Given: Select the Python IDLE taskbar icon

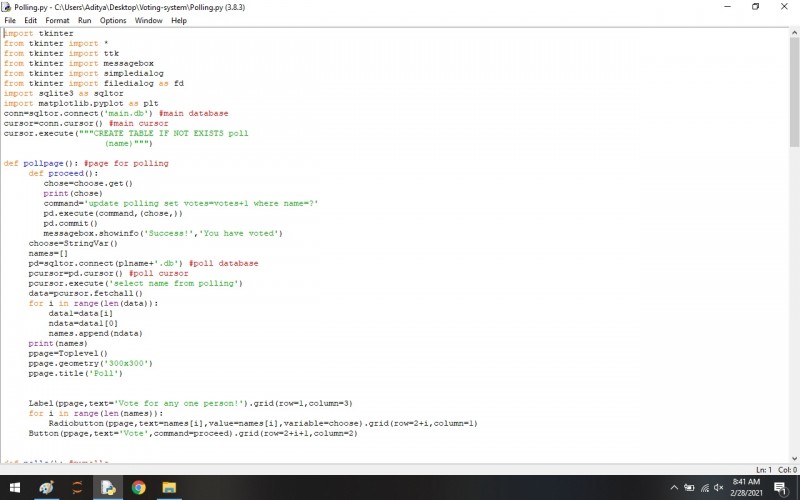Looking at the screenshot, I should (x=108, y=488).
